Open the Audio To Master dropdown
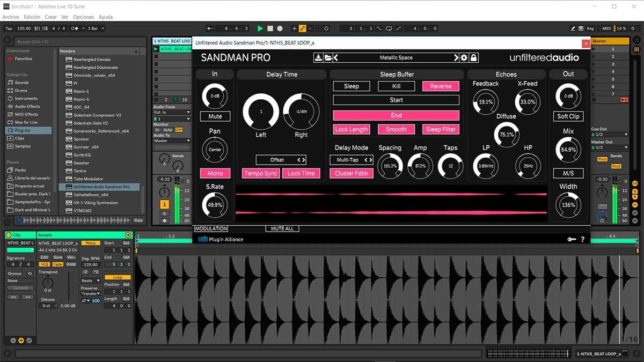Viewport: 644px width, 362px height. click(x=172, y=141)
